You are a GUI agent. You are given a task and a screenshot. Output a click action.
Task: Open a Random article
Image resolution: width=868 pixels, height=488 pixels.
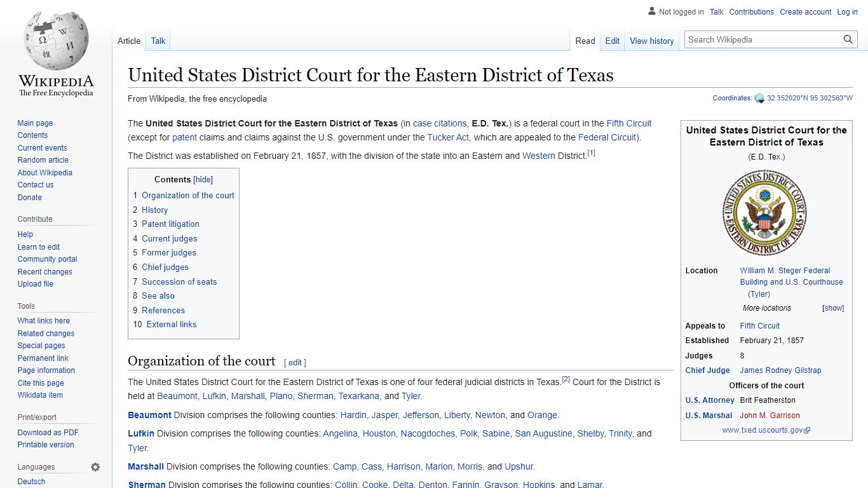(x=43, y=160)
